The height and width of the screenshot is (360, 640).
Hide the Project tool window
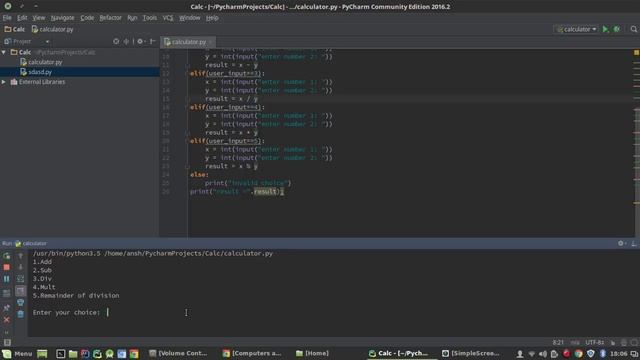click(152, 41)
